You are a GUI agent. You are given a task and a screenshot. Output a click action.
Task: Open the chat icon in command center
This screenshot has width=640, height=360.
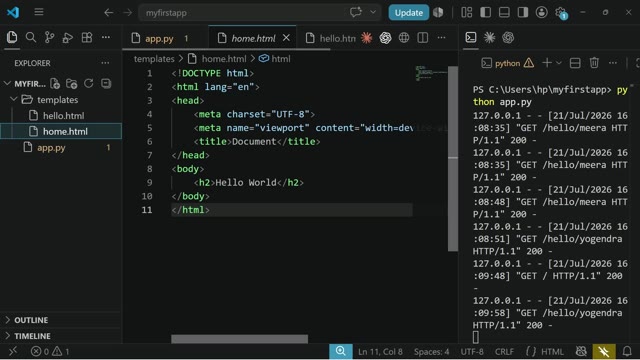click(356, 12)
